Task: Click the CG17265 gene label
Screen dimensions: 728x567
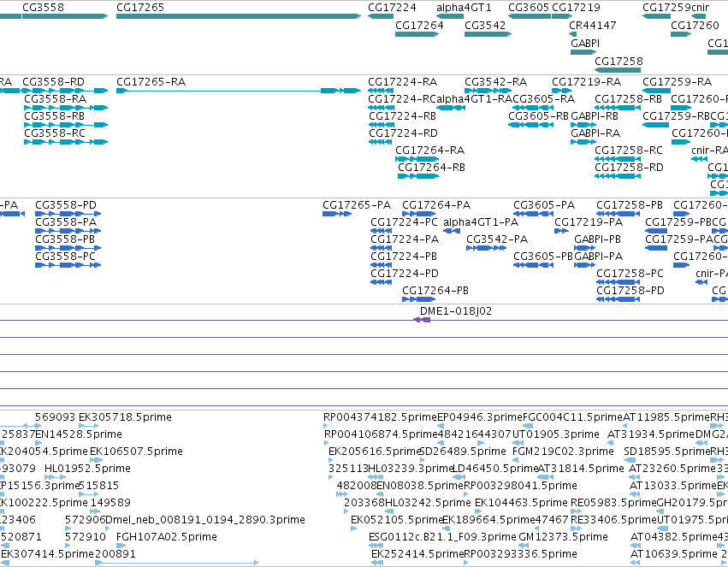Action: [x=140, y=8]
